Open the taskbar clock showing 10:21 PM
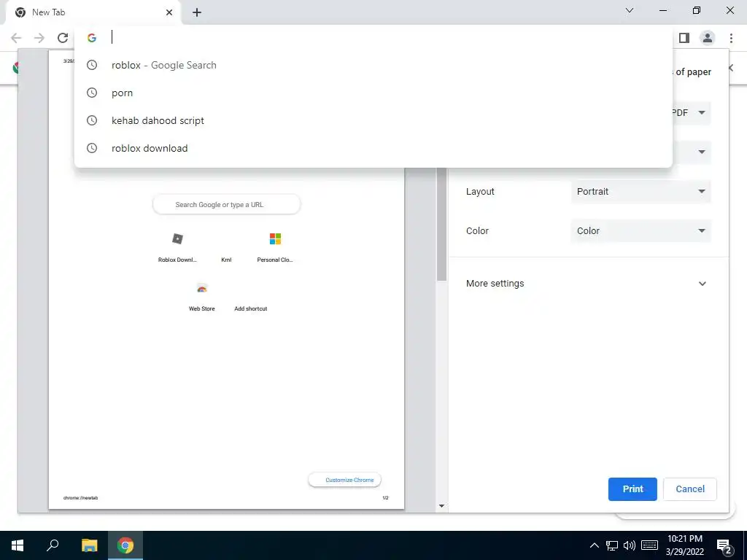 (684, 545)
